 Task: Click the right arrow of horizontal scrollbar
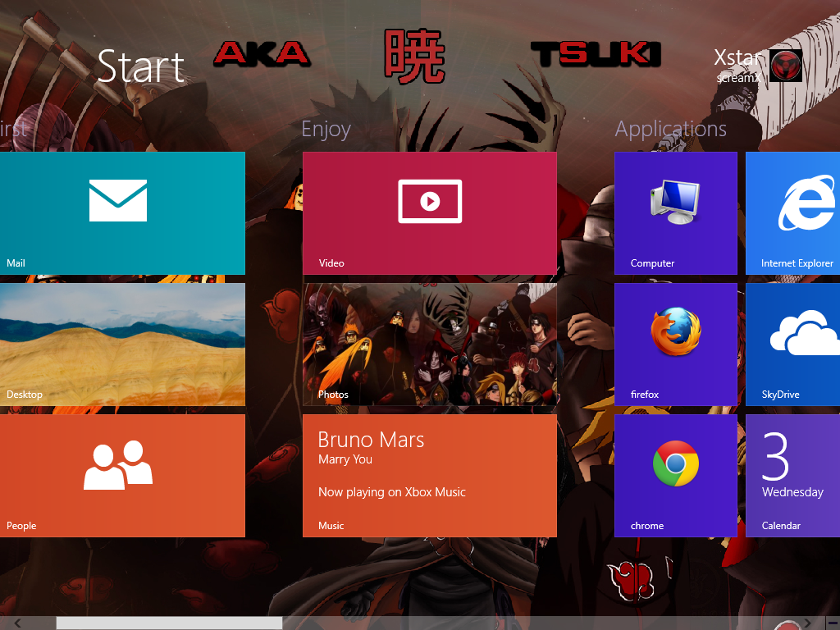807,623
